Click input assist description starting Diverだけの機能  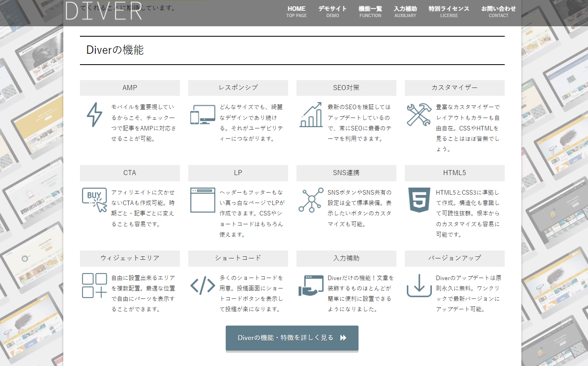361,293
